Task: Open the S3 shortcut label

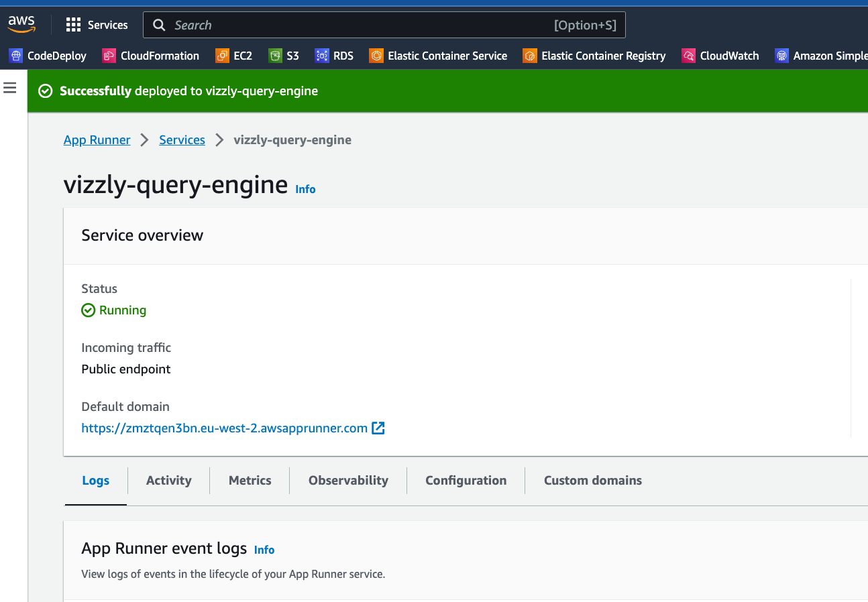Action: (292, 56)
